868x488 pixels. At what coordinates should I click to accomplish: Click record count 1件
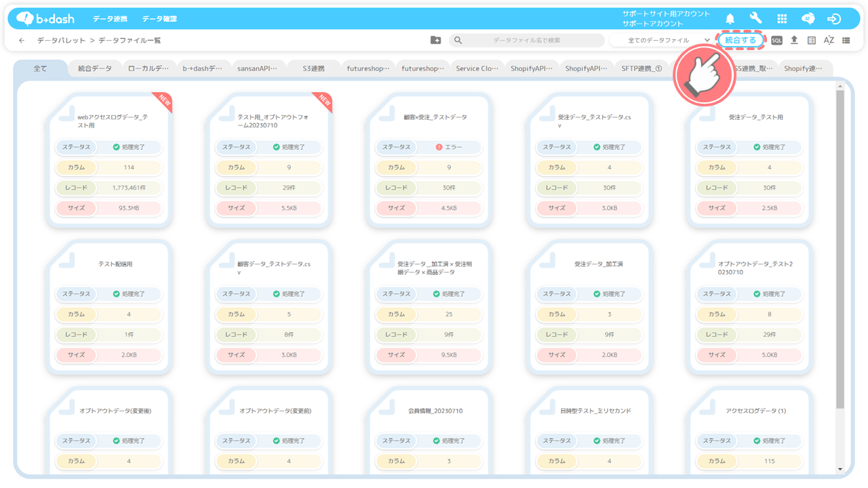[x=129, y=335]
